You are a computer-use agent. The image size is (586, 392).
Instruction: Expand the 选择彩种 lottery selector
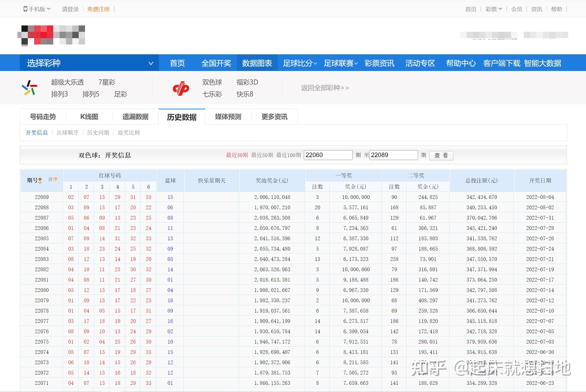click(89, 63)
